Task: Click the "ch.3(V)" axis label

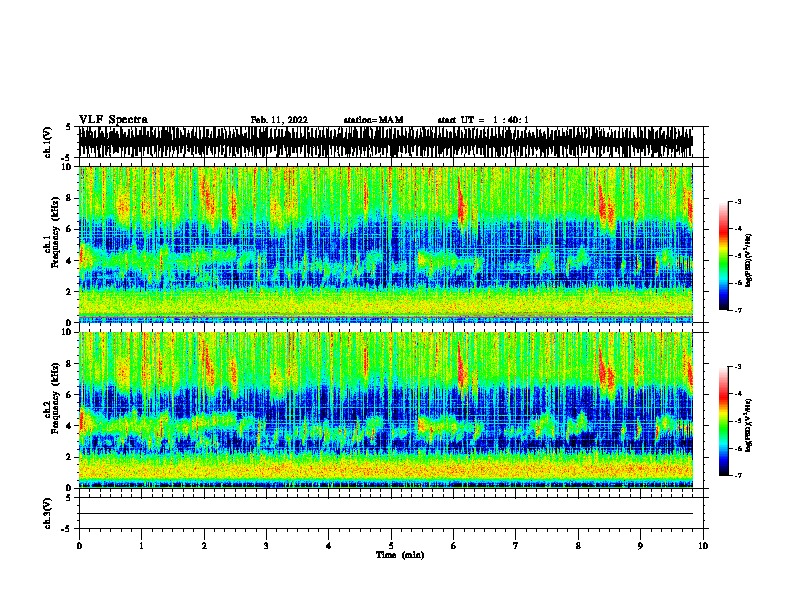Action: point(48,513)
